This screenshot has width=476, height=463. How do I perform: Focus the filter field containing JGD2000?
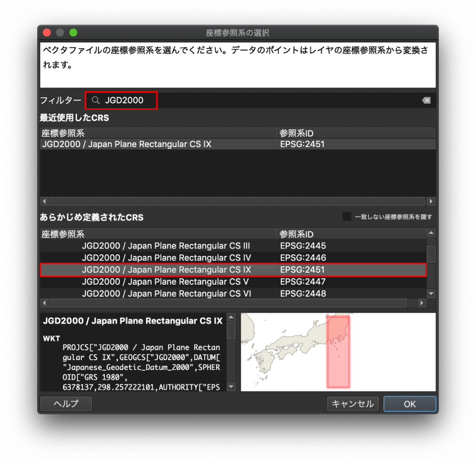(260, 101)
